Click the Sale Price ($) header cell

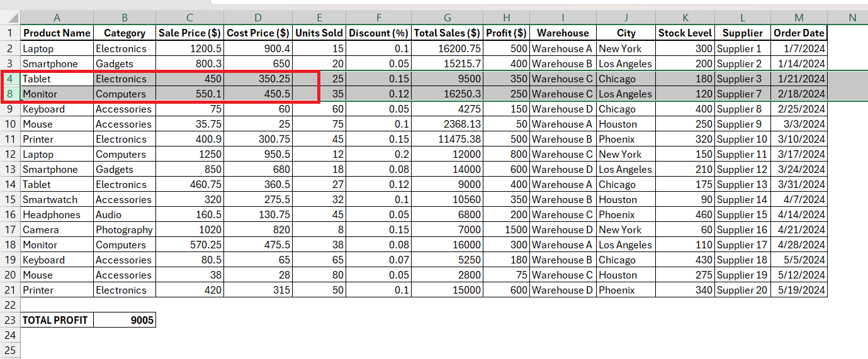pos(189,33)
